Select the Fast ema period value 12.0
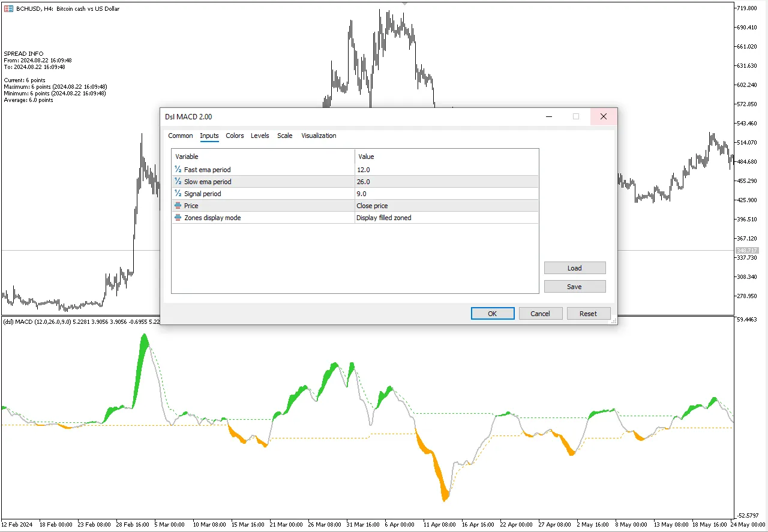The width and height of the screenshot is (768, 532). (446, 170)
